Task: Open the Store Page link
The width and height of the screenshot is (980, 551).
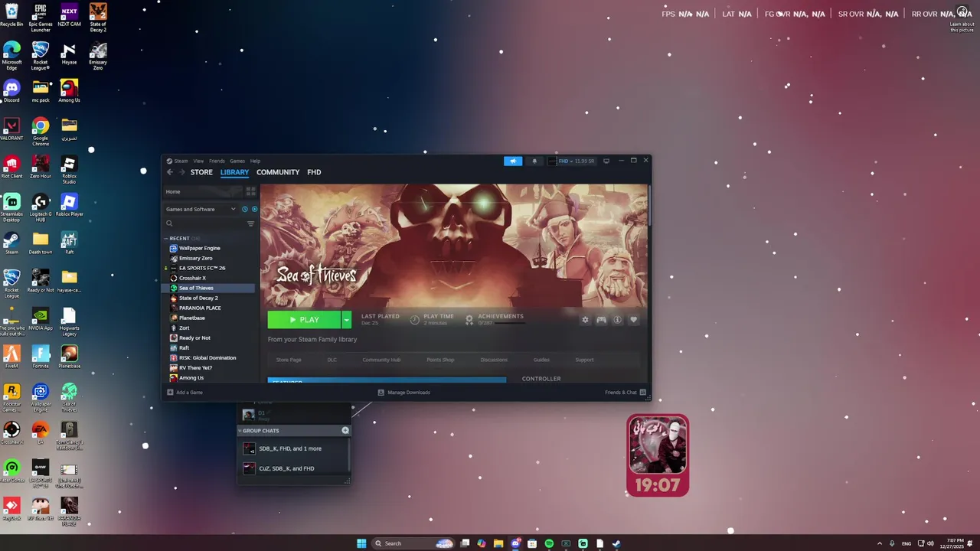Action: pos(289,360)
